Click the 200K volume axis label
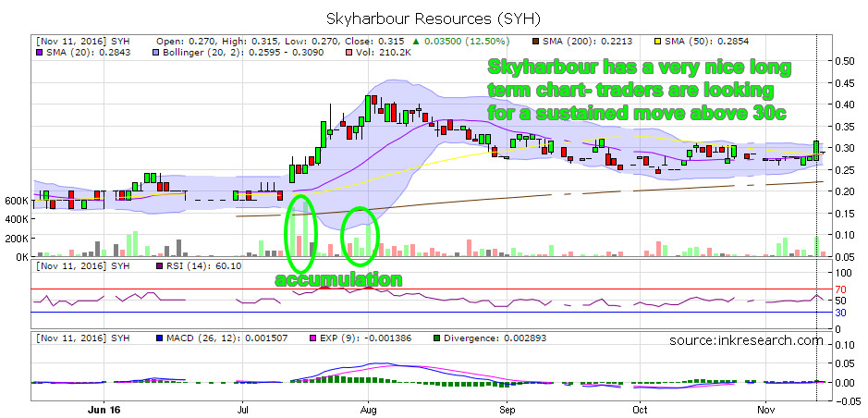The image size is (868, 418). 15,239
